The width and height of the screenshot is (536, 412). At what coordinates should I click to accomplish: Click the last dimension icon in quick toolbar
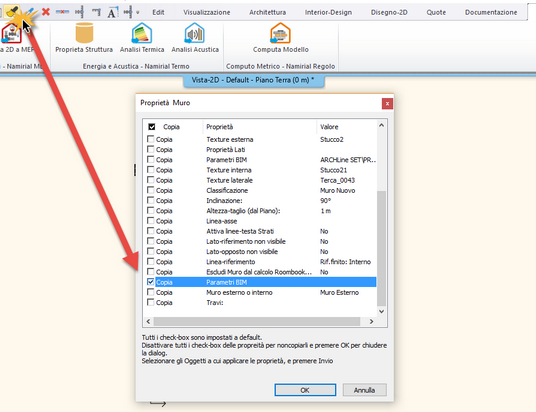[x=128, y=12]
